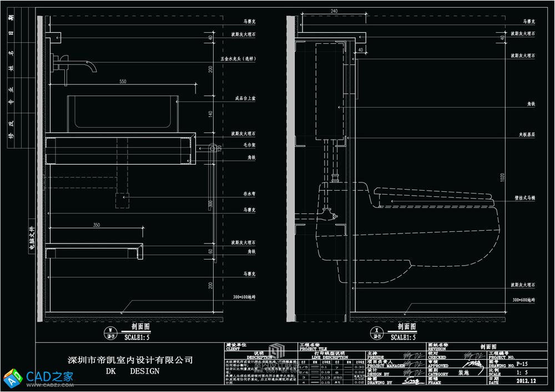Click the 壁挂式马桶 annotation label
This screenshot has width=555, height=392.
[523, 198]
